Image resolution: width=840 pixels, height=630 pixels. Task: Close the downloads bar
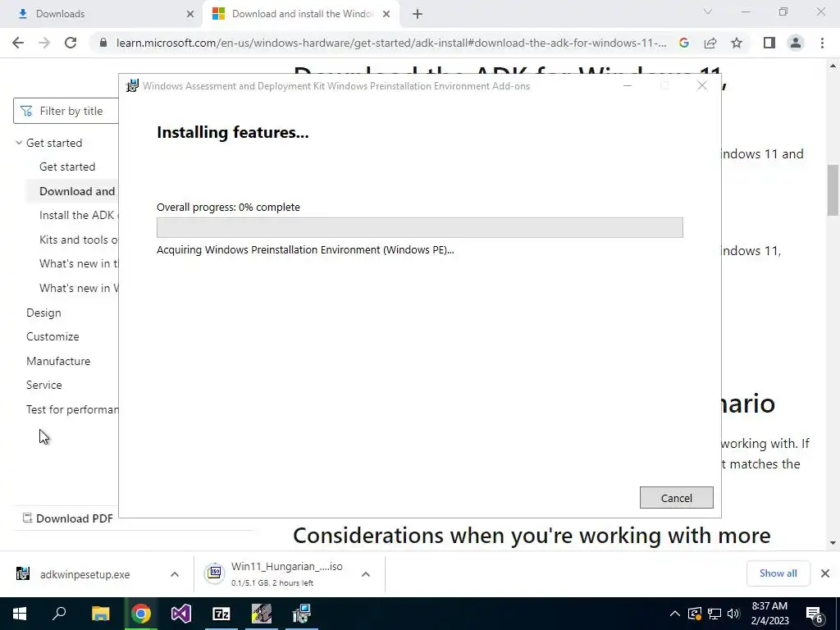pos(825,573)
